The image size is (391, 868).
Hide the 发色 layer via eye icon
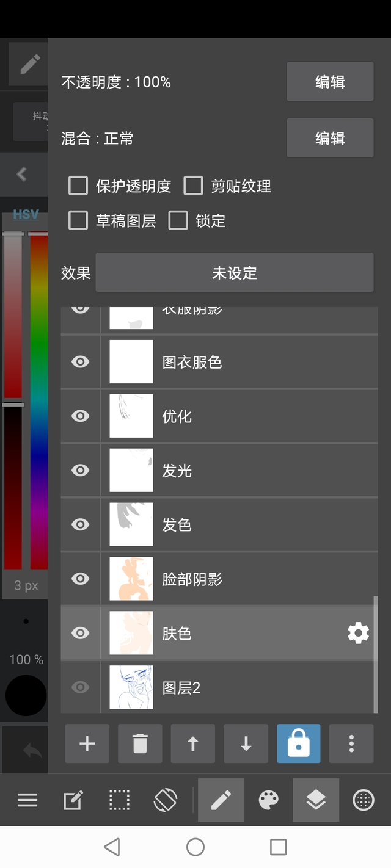[x=80, y=524]
